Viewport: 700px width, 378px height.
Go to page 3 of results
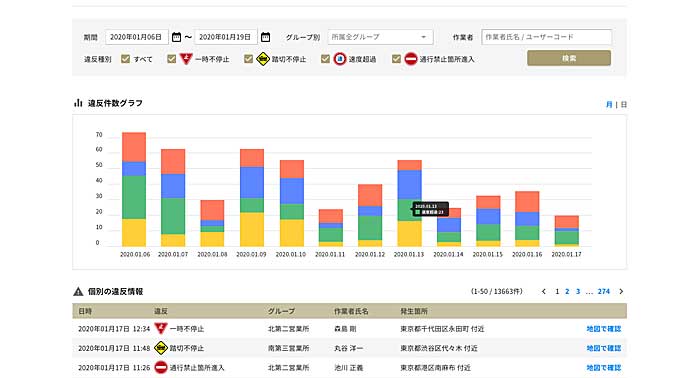pyautogui.click(x=578, y=291)
